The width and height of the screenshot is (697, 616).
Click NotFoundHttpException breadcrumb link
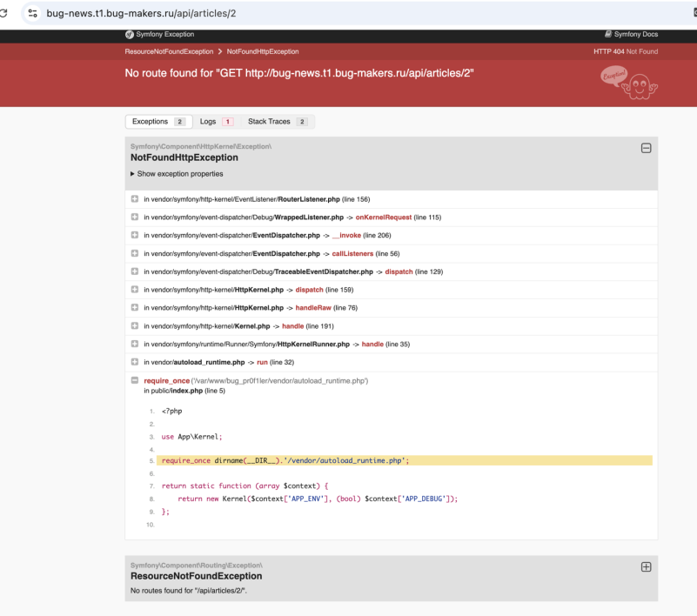pos(263,51)
